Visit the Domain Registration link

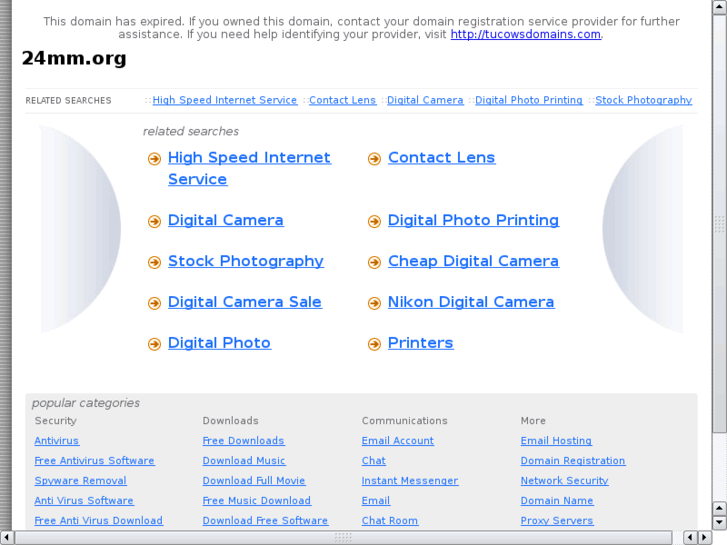[x=572, y=461]
